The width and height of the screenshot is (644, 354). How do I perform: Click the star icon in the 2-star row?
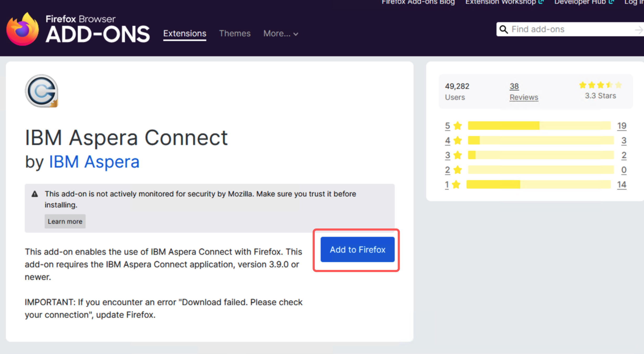click(x=458, y=170)
